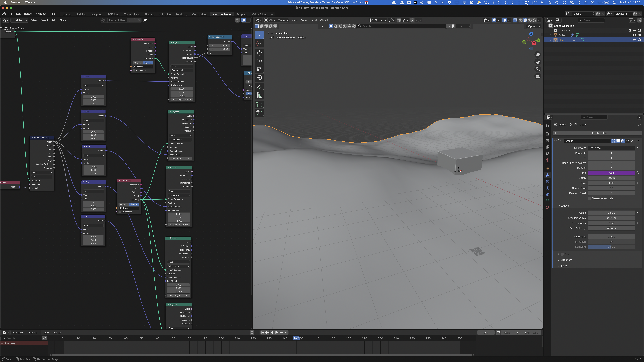Image resolution: width=644 pixels, height=362 pixels.
Task: Select Original in upper Object Info node
Action: coord(138,63)
